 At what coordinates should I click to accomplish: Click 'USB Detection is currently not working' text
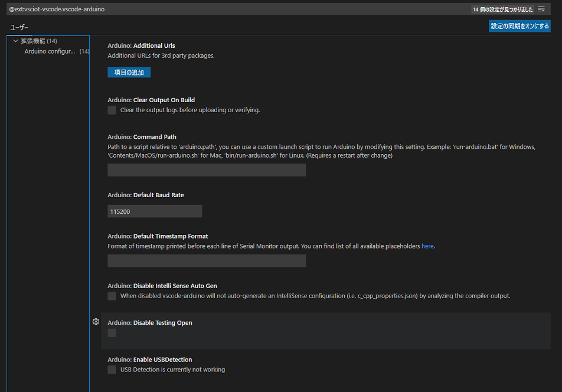pyautogui.click(x=173, y=370)
